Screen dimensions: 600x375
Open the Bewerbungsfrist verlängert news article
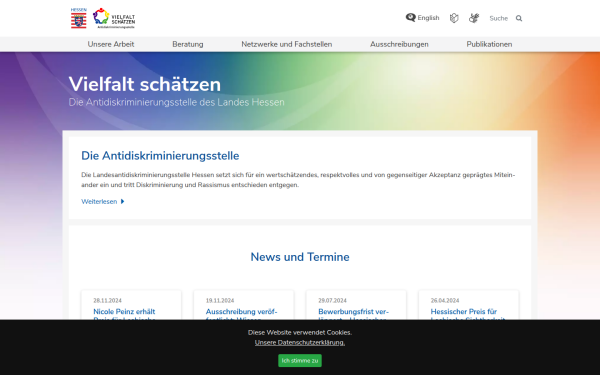(353, 314)
